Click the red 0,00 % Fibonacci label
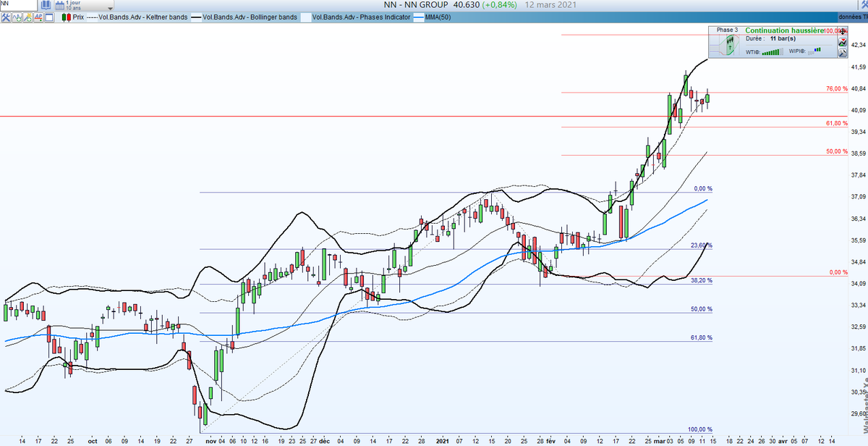Screen dimensions: 868x446 [x=838, y=272]
